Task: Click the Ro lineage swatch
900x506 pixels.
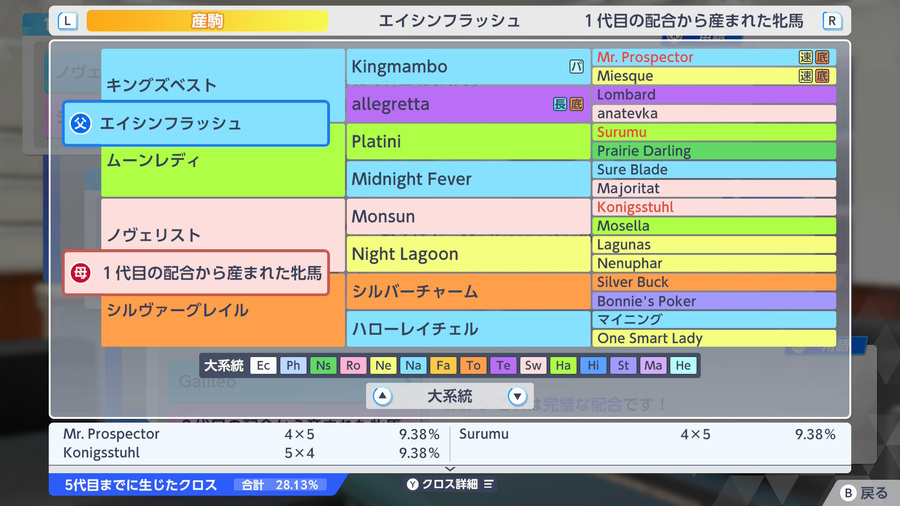Action: tap(353, 365)
